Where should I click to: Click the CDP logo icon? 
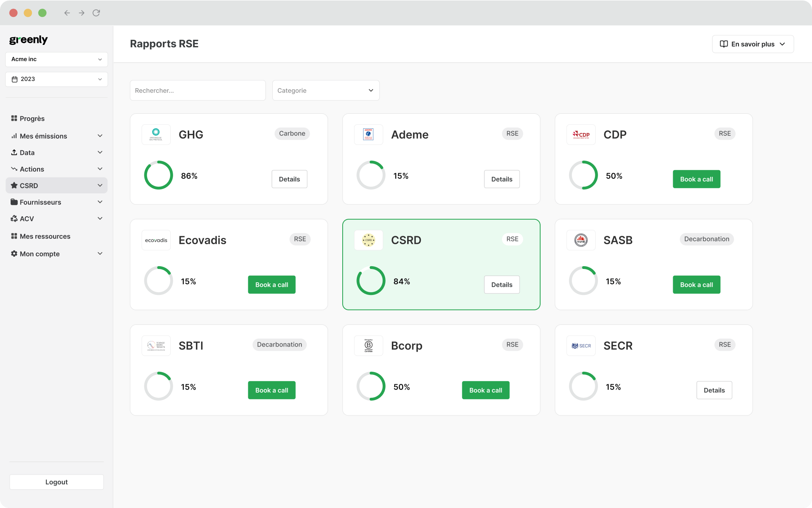point(581,135)
